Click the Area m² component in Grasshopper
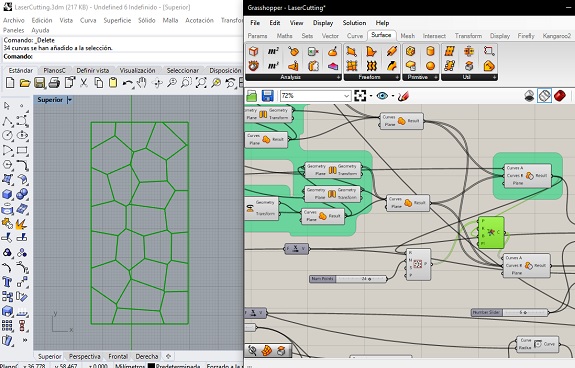 pyautogui.click(x=273, y=51)
